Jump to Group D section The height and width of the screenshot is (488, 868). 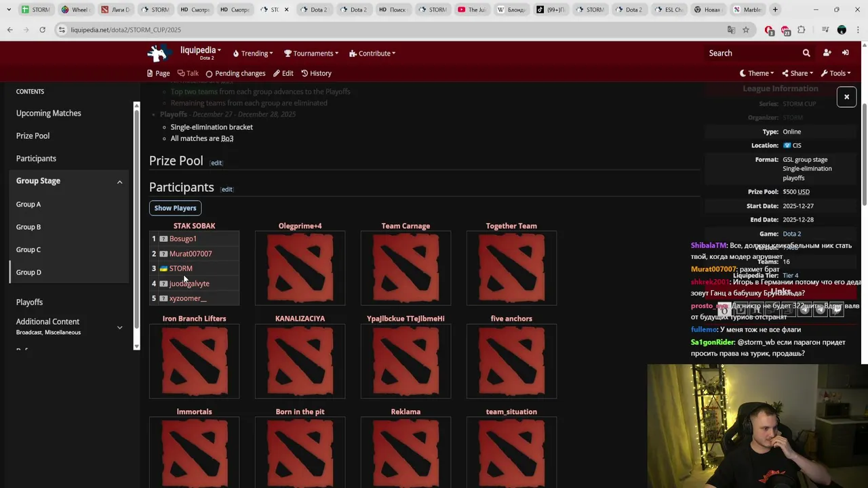[28, 272]
